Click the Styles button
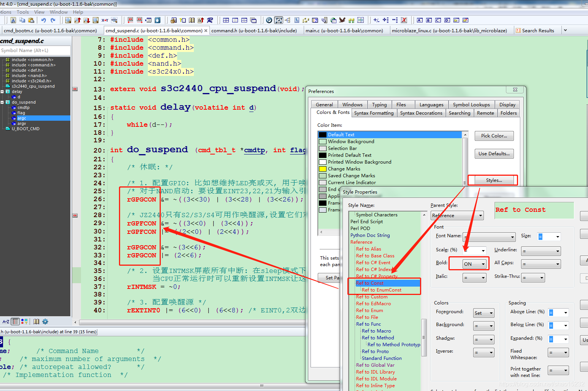 (494, 180)
